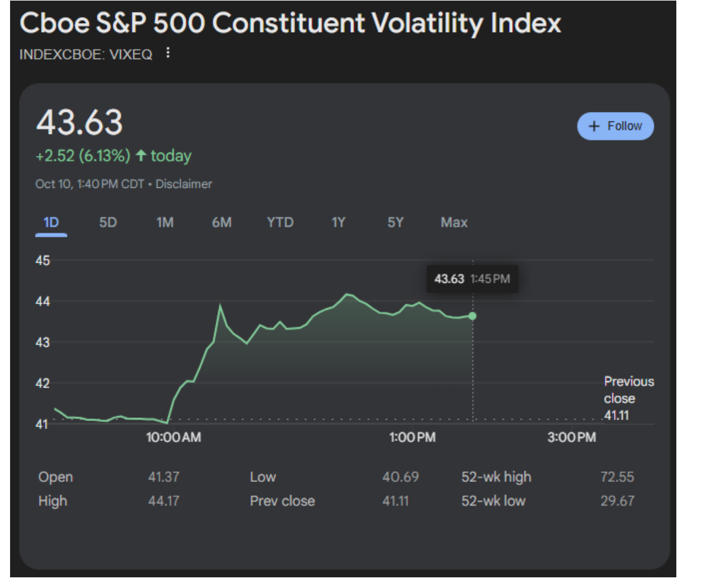Switch to the 5D time range tab
The image size is (703, 588).
click(108, 223)
